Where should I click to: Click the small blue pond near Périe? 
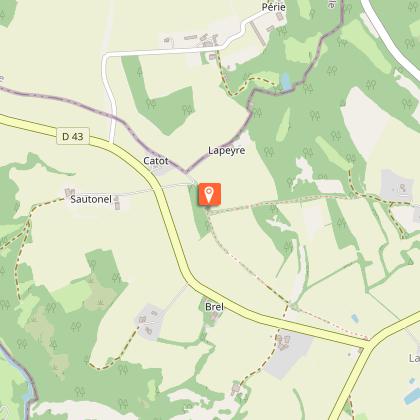tap(286, 82)
